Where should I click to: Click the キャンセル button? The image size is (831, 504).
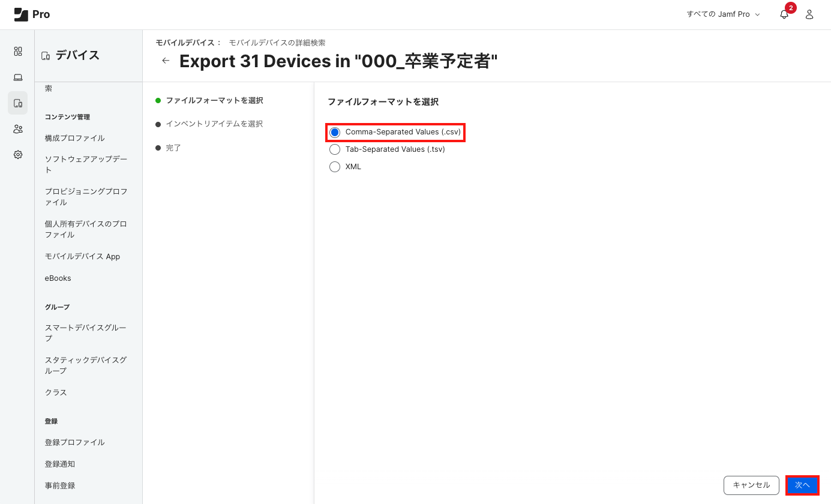pos(751,485)
